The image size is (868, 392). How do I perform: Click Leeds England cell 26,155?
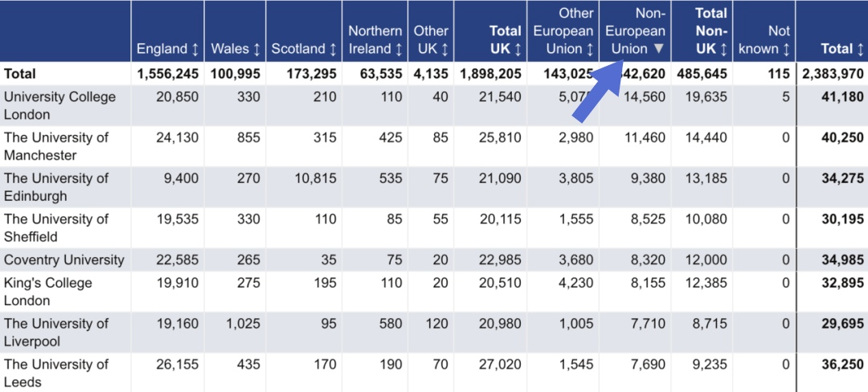click(x=177, y=365)
